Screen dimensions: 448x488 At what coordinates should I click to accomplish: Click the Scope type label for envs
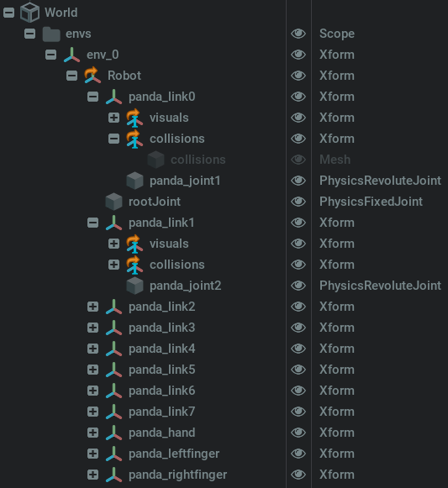point(337,34)
